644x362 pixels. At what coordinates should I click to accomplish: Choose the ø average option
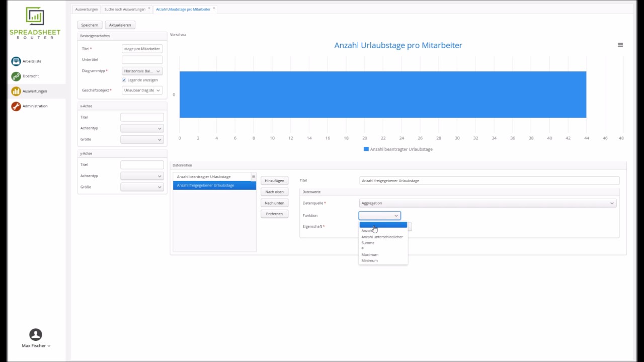383,248
